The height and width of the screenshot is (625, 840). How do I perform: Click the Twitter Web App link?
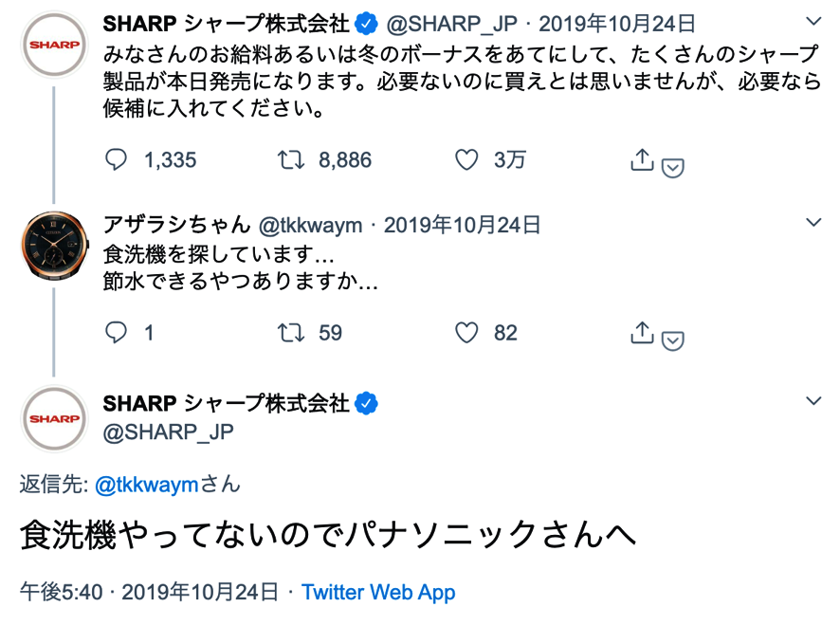378,593
